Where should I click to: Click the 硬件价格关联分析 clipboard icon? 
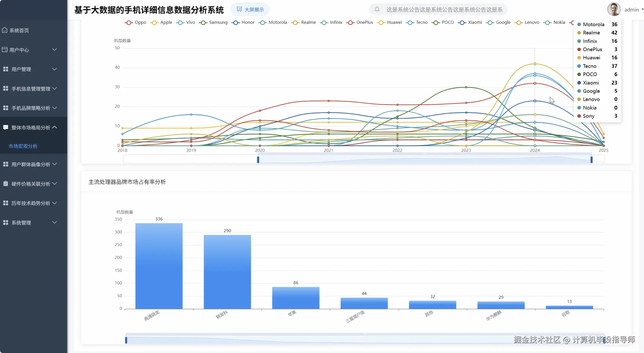[x=6, y=184]
